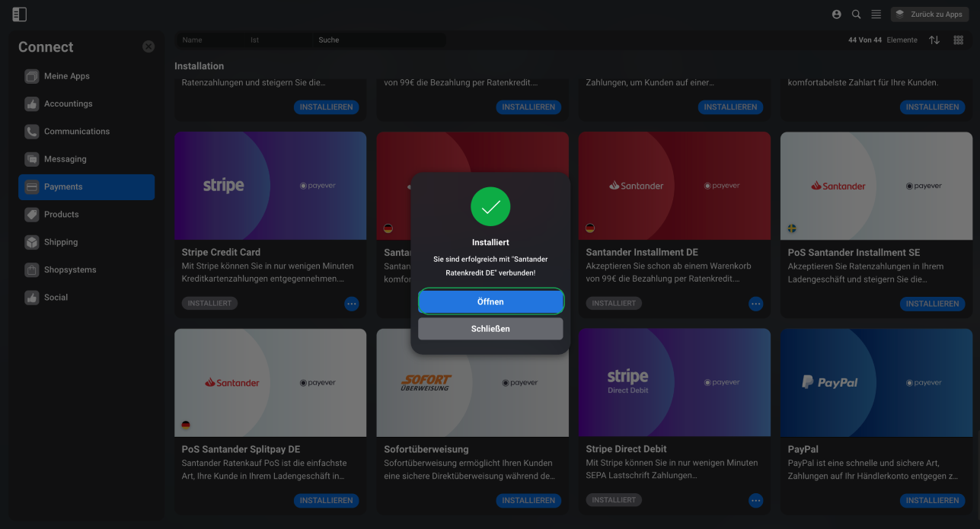Image resolution: width=980 pixels, height=529 pixels.
Task: Click the 'Installation' section heading
Action: [200, 66]
